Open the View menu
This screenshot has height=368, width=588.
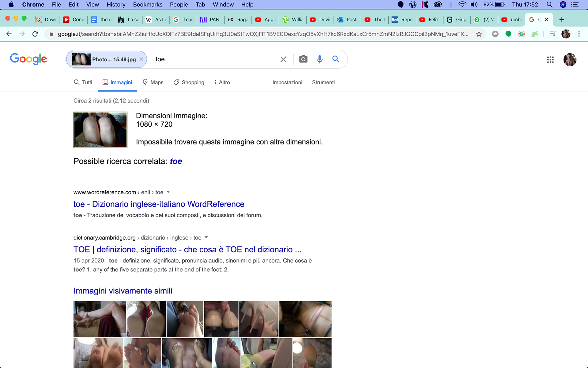pyautogui.click(x=92, y=5)
